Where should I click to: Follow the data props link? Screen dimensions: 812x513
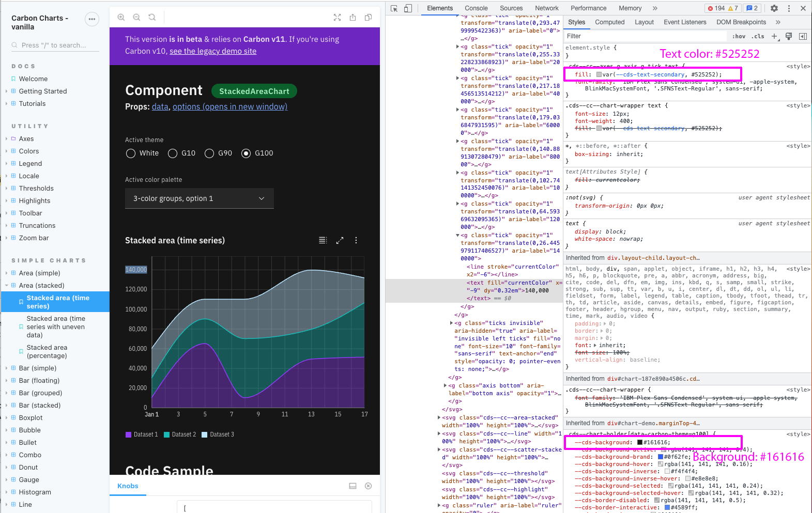[x=160, y=106]
